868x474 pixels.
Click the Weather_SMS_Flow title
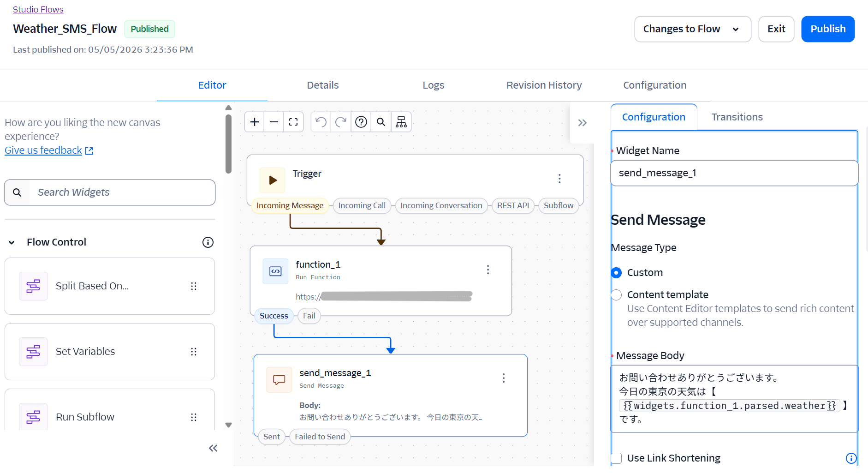(65, 29)
